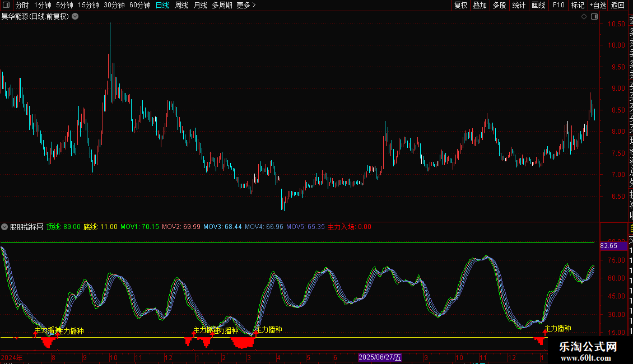Switch to the 分时 intraday view
This screenshot has height=364, width=633.
coord(22,5)
